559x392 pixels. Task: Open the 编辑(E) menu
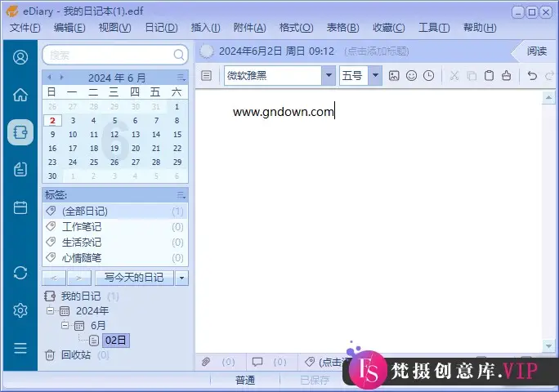(x=69, y=28)
